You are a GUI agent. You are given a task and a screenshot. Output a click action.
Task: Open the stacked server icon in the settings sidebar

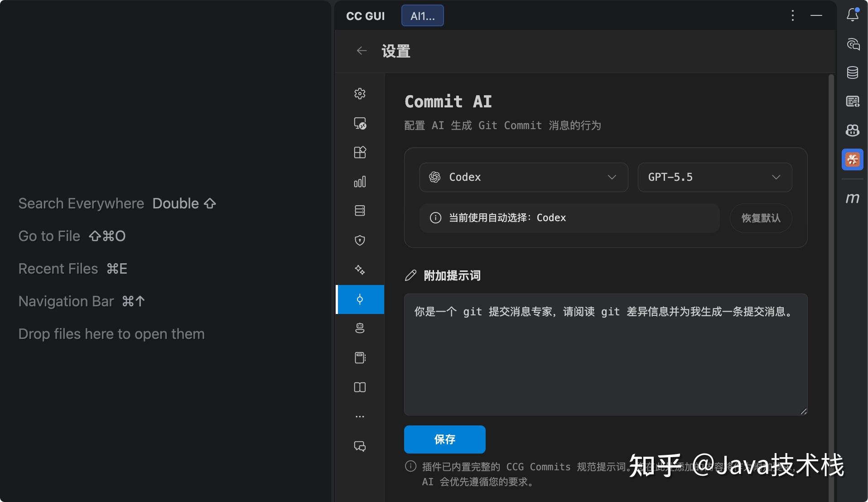pyautogui.click(x=360, y=211)
